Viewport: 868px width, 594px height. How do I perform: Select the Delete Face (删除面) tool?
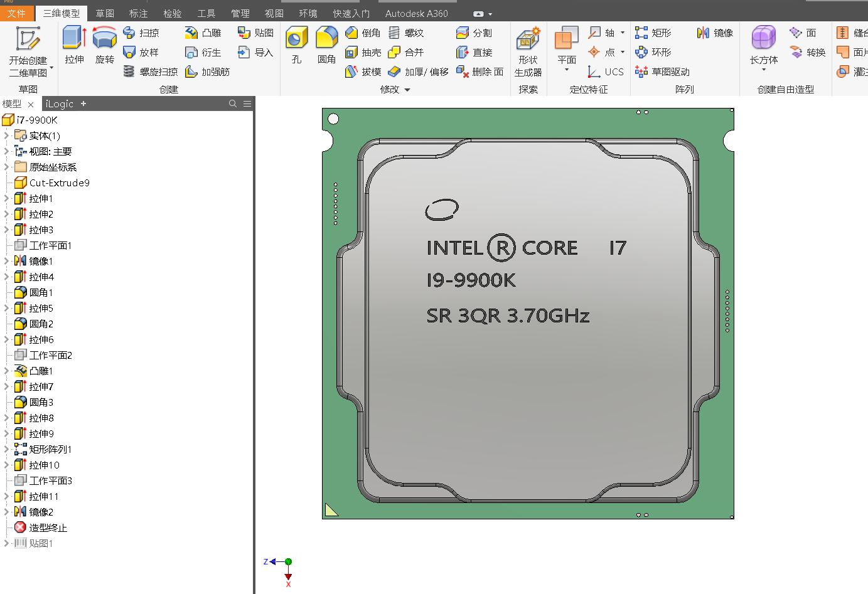click(x=480, y=72)
